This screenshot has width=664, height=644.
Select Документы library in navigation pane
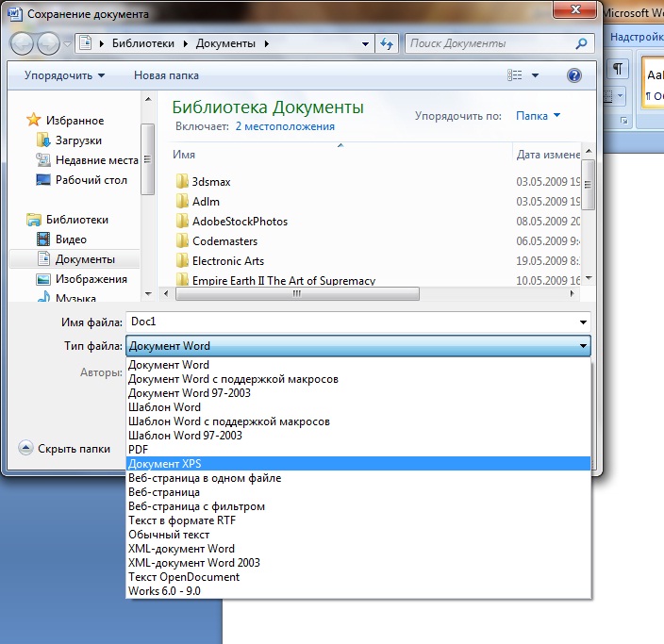75,259
